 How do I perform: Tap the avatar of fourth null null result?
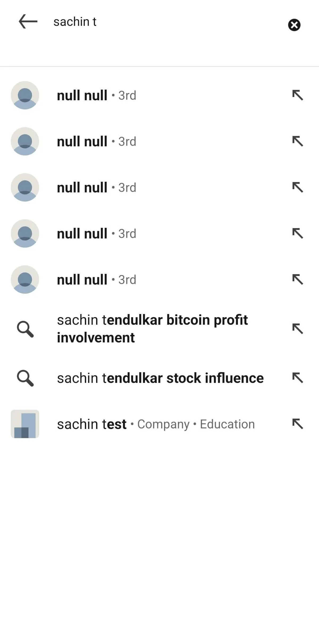tap(25, 234)
